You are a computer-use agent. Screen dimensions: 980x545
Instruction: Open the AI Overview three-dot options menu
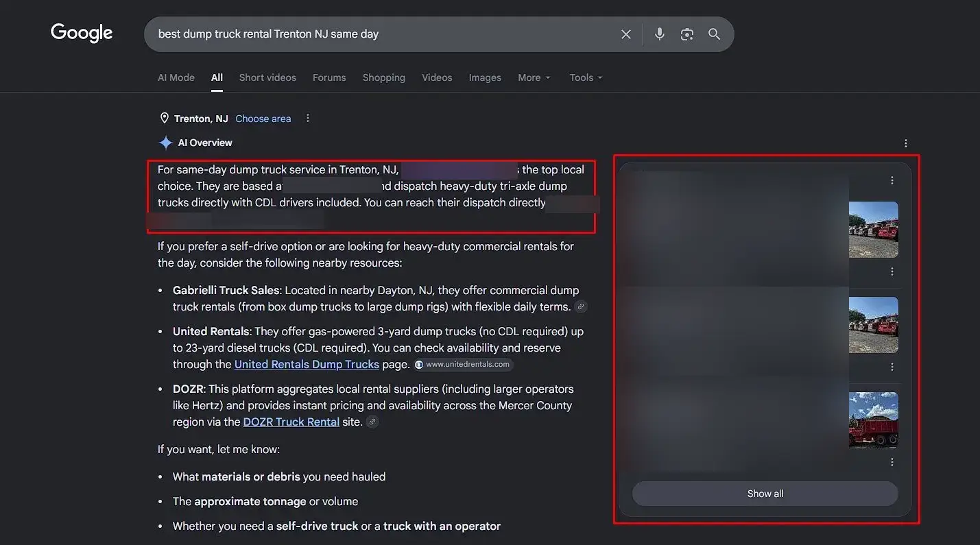906,143
